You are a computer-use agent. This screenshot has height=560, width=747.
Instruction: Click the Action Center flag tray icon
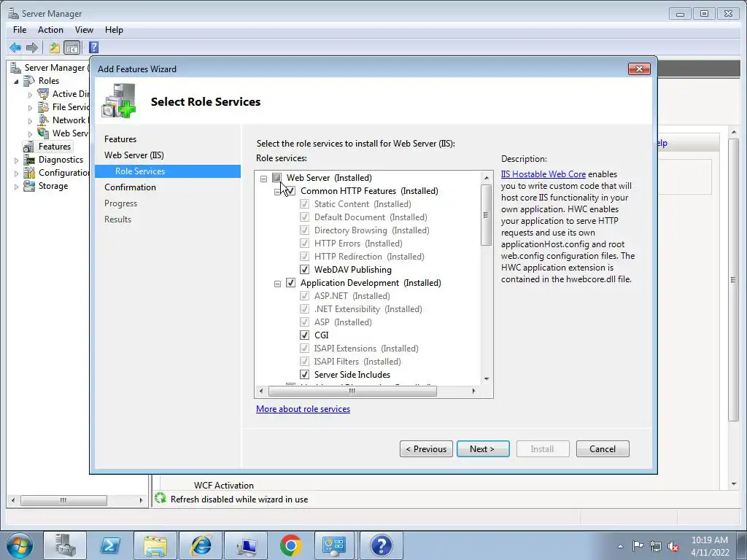[638, 545]
